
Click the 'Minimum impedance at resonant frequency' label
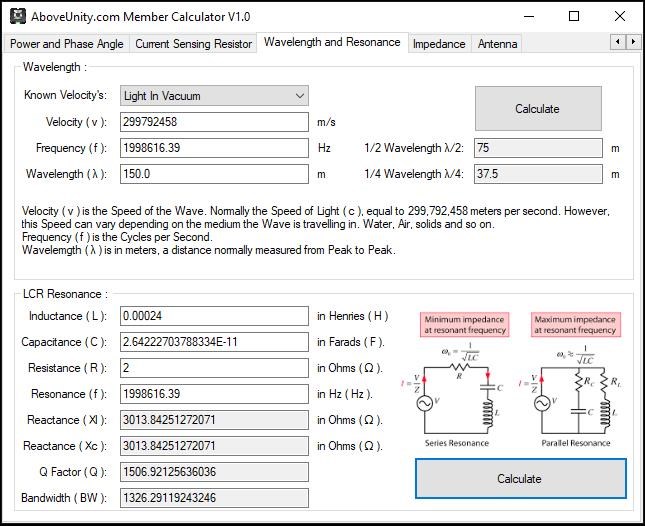pos(464,324)
